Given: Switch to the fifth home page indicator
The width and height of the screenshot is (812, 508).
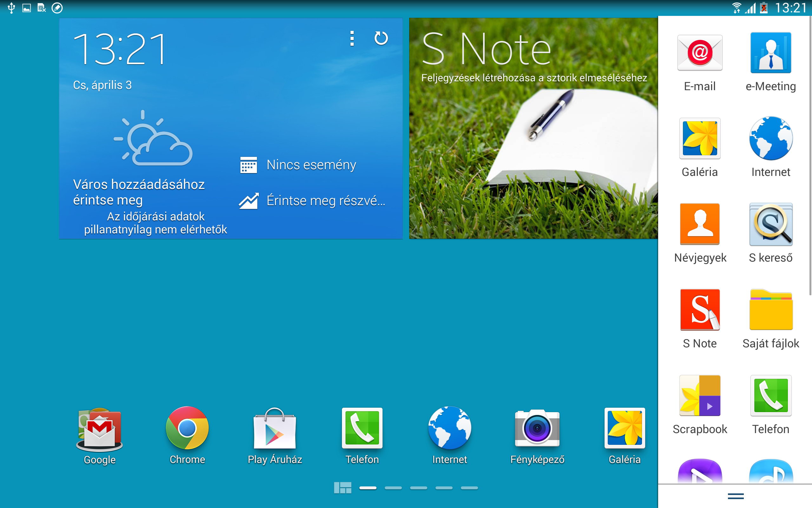Looking at the screenshot, I should pyautogui.click(x=469, y=488).
